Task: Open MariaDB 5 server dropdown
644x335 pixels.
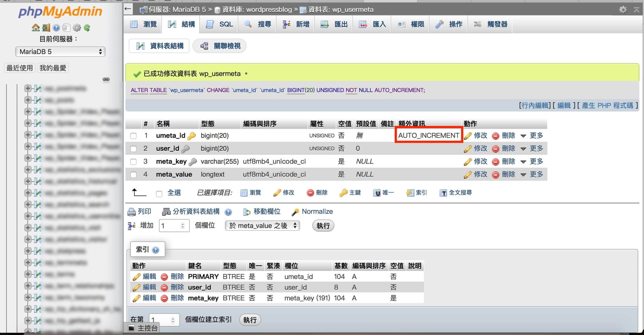Action: 60,52
